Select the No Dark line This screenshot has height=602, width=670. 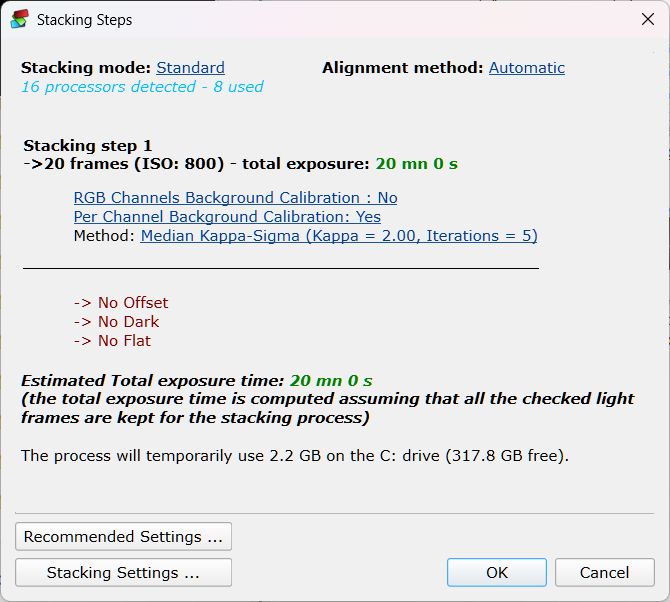pyautogui.click(x=116, y=322)
